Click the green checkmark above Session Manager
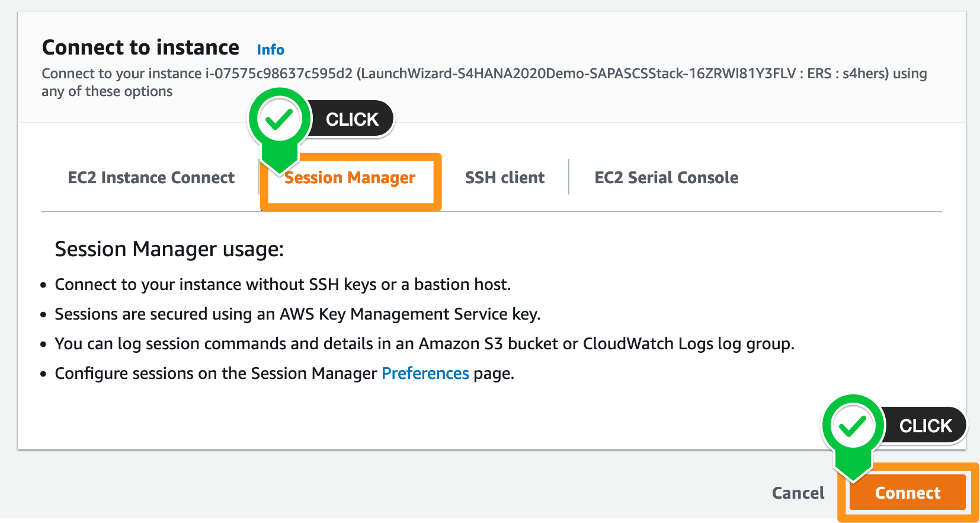The height and width of the screenshot is (523, 980). [x=279, y=120]
